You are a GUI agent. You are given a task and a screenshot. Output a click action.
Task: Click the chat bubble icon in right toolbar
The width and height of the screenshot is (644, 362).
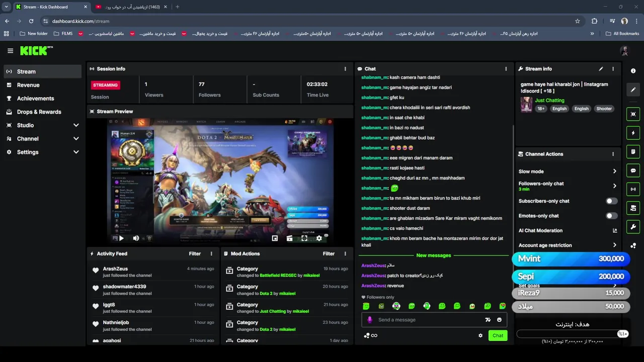(633, 170)
